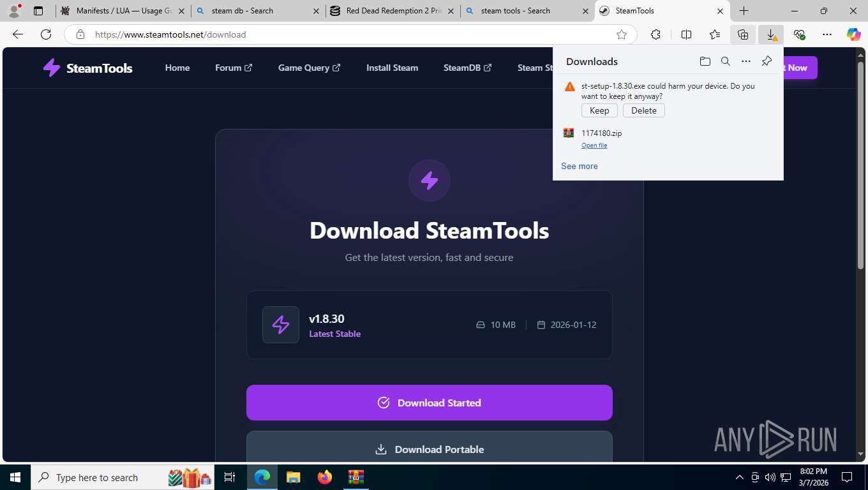This screenshot has height=490, width=868.
Task: Open volume control in system tray
Action: 770,477
